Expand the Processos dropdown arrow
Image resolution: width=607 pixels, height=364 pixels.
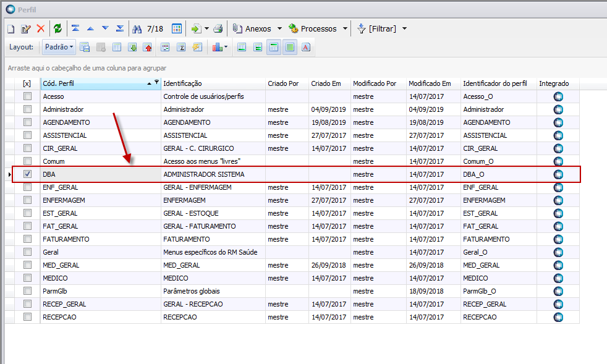(345, 28)
